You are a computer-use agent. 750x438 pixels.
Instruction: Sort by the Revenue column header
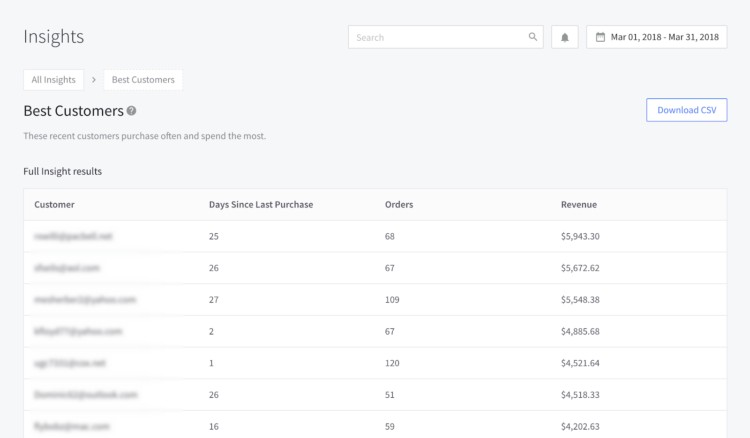tap(578, 205)
